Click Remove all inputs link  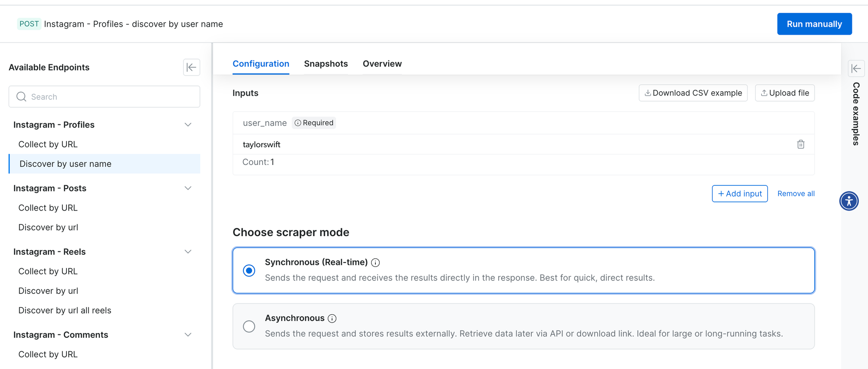coord(796,194)
